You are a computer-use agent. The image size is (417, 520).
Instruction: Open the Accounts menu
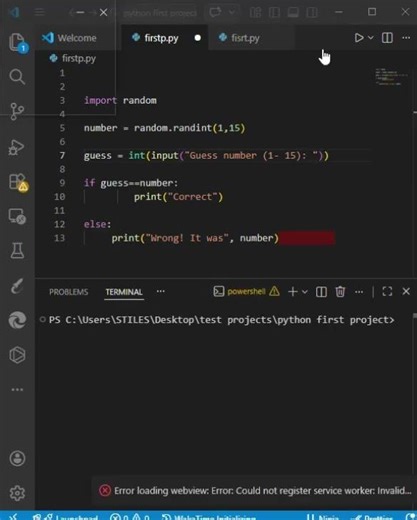(x=17, y=458)
